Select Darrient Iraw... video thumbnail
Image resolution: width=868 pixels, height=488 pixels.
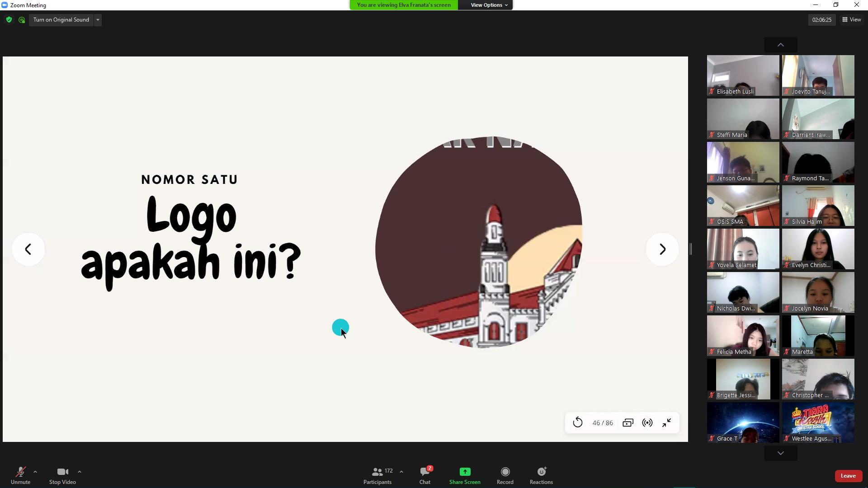[818, 119]
